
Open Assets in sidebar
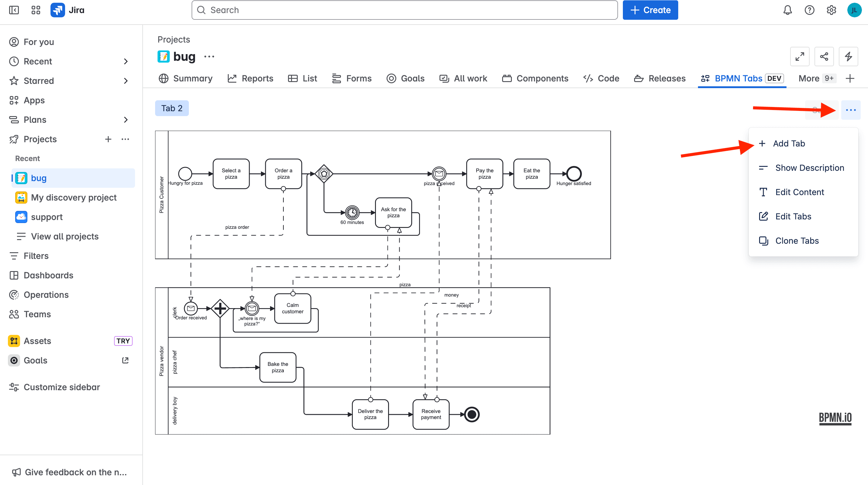tap(71, 341)
